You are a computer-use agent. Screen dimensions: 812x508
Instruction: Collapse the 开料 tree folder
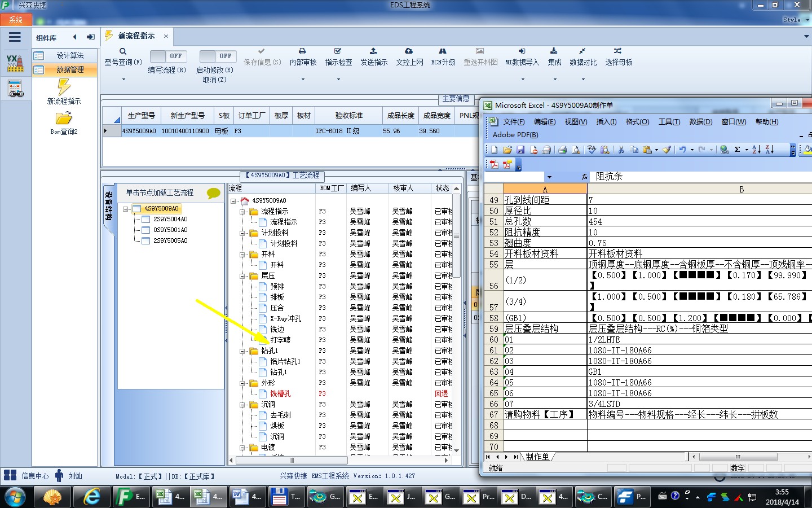click(242, 255)
